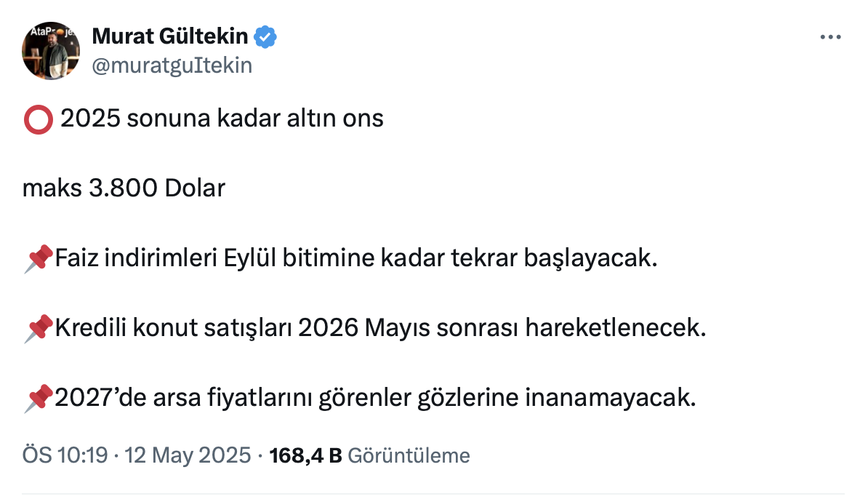This screenshot has height=499, width=868.
Task: Click the ÖS 10:19 timestamp
Action: pyautogui.click(x=65, y=456)
